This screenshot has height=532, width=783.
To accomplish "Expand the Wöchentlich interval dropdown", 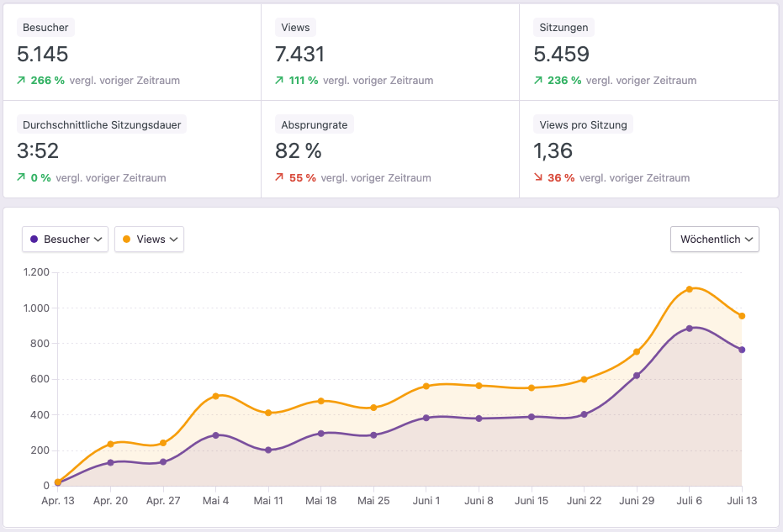I will point(714,240).
